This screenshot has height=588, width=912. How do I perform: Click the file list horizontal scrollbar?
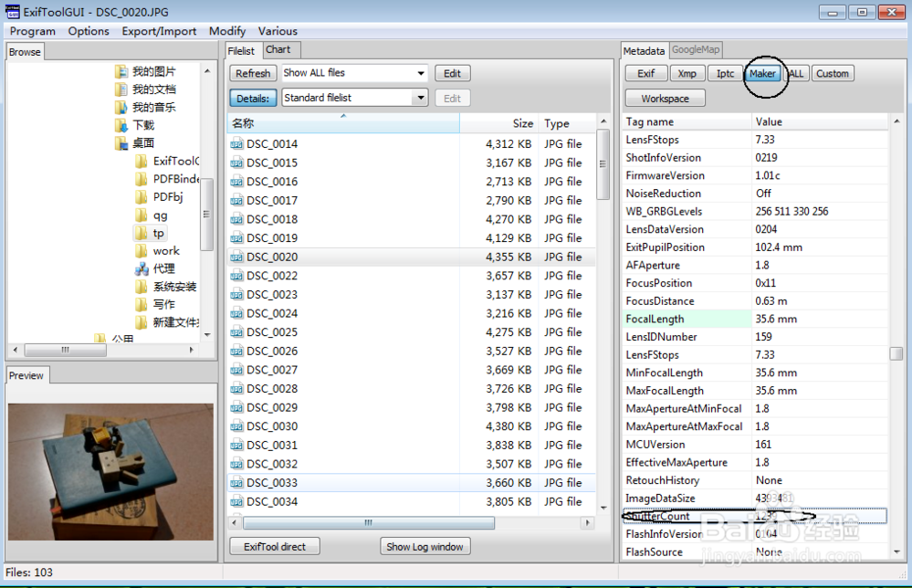pyautogui.click(x=365, y=523)
